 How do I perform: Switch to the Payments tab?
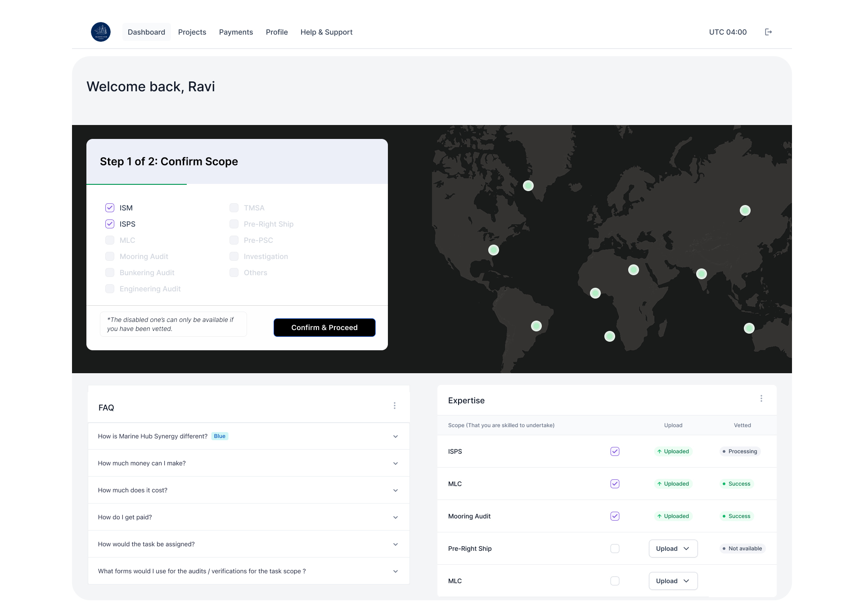coord(236,32)
